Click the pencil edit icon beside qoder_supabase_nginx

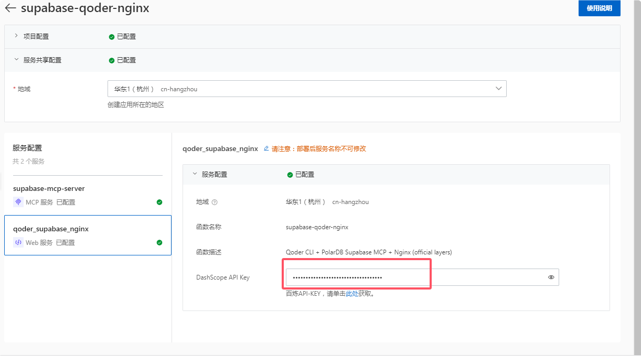[x=266, y=148]
